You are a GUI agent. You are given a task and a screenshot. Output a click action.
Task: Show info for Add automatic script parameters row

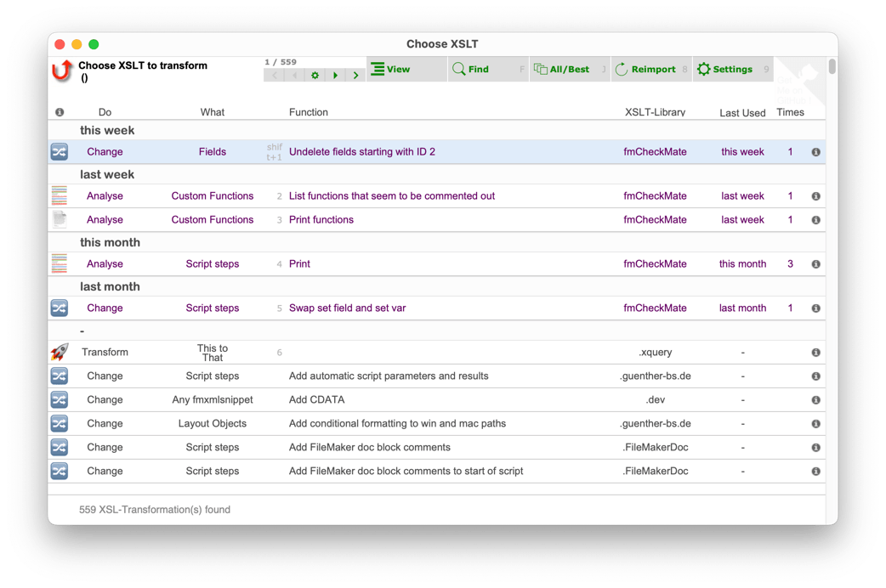[x=816, y=376]
